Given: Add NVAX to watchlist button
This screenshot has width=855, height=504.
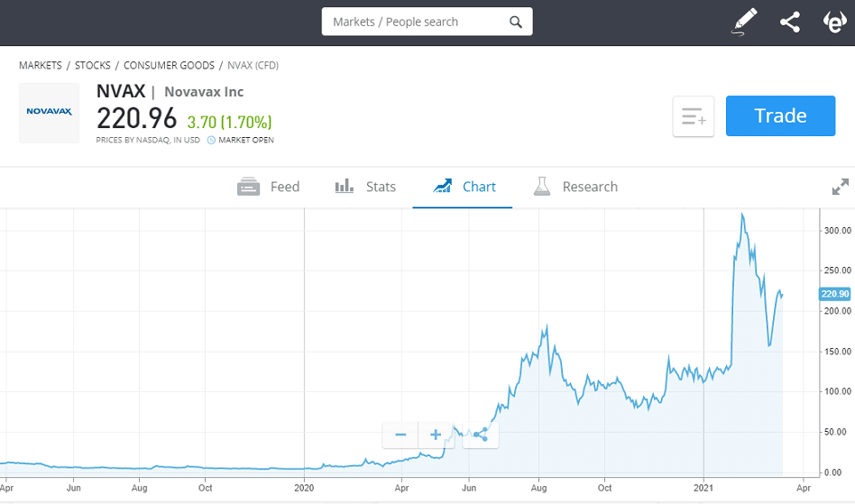Looking at the screenshot, I should 693,116.
